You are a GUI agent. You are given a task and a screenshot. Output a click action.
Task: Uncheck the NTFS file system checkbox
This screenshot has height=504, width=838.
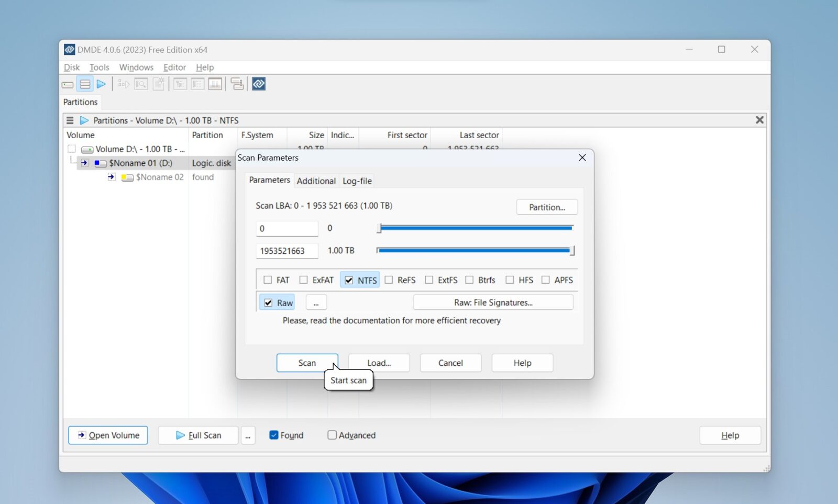(349, 280)
